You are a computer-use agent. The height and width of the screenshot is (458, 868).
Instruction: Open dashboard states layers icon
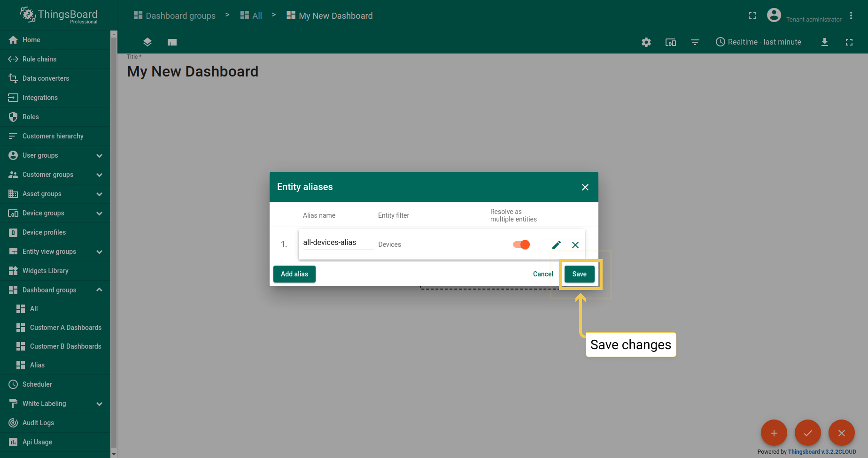(147, 42)
